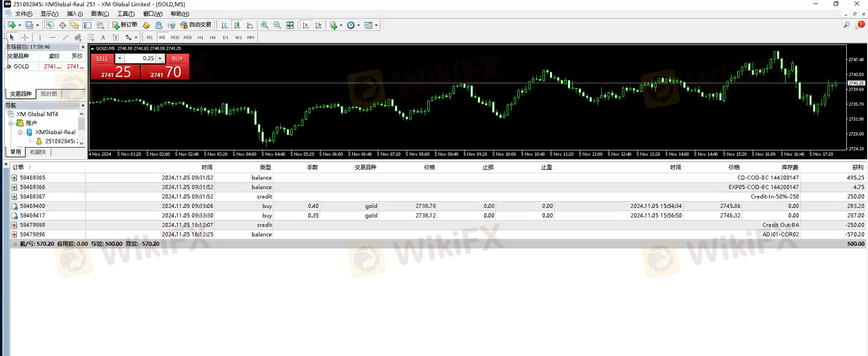Screen dimensions: 868x356
Task: Click the search magnifier icon
Action: [x=846, y=25]
